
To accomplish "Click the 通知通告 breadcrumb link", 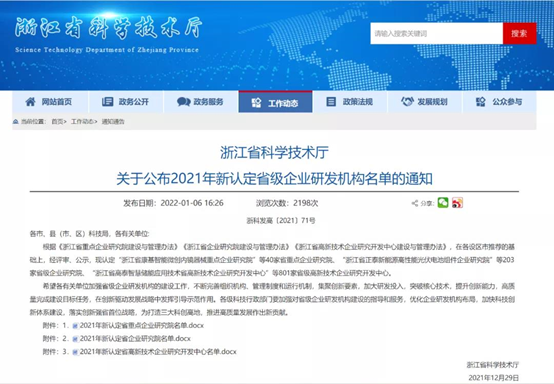I will 113,122.
